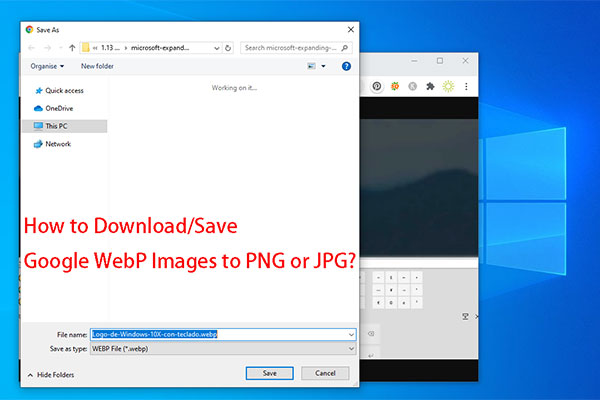
Task: Click the Chrome logo in Save As title bar
Action: point(29,29)
